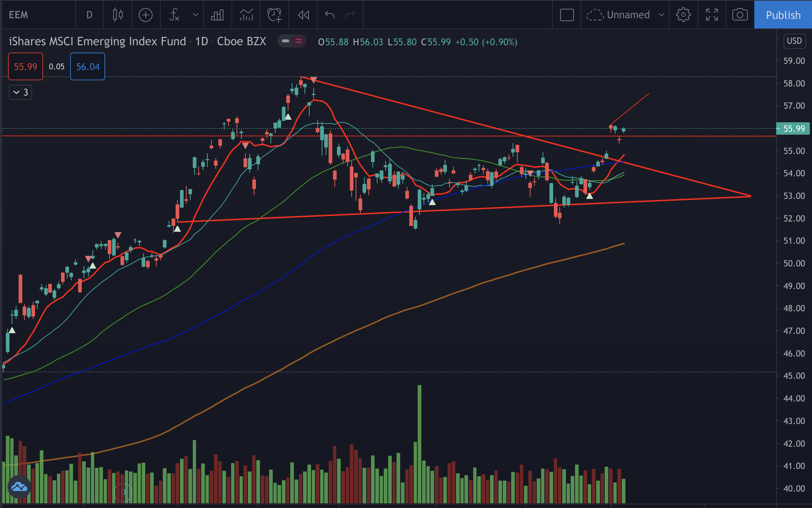This screenshot has width=812, height=508.
Task: Redo the last chart action
Action: point(350,15)
